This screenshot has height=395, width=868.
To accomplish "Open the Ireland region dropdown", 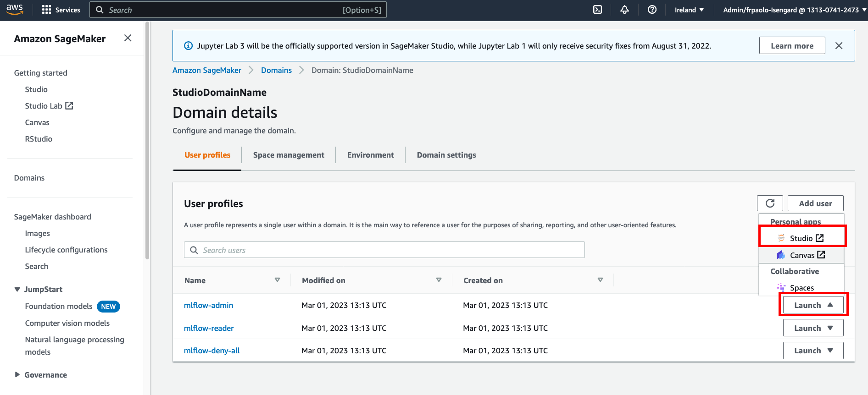I will [x=689, y=10].
